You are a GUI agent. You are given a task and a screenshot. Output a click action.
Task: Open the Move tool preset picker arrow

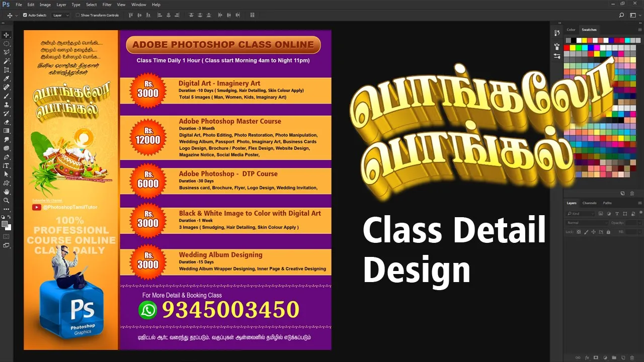coord(17,15)
